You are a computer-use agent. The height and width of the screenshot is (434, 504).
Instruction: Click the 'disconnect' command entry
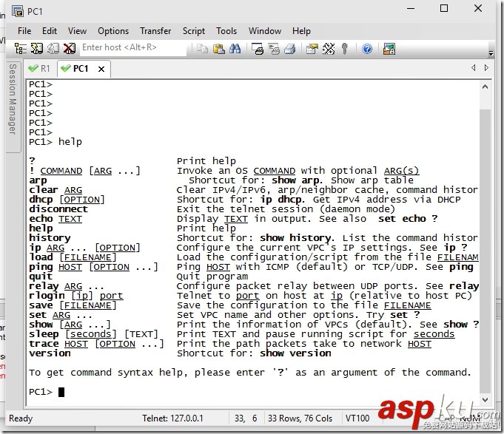[58, 209]
